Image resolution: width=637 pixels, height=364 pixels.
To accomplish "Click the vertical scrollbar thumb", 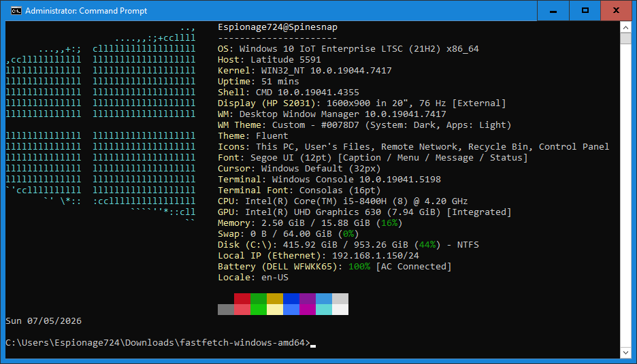I will click(625, 38).
